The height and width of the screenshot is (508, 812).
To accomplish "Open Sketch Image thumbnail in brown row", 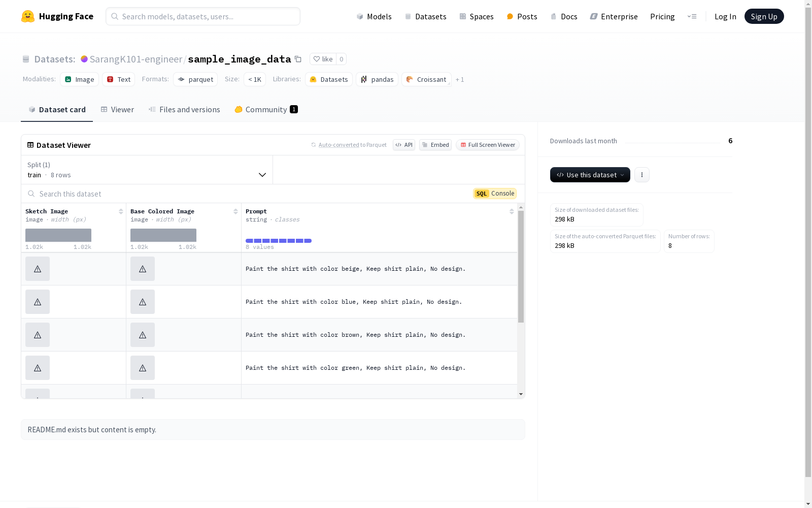I will point(38,335).
